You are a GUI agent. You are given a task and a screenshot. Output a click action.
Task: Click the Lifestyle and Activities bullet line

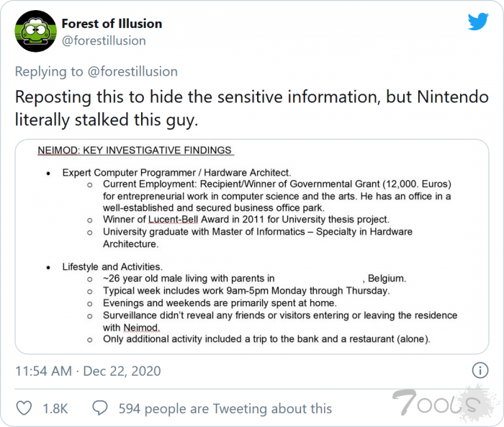112,266
